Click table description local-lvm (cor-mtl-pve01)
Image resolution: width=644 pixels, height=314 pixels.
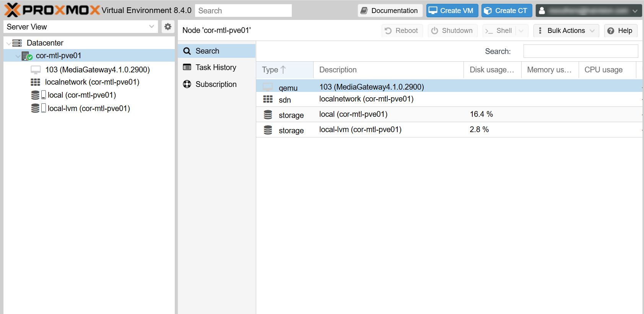click(360, 129)
